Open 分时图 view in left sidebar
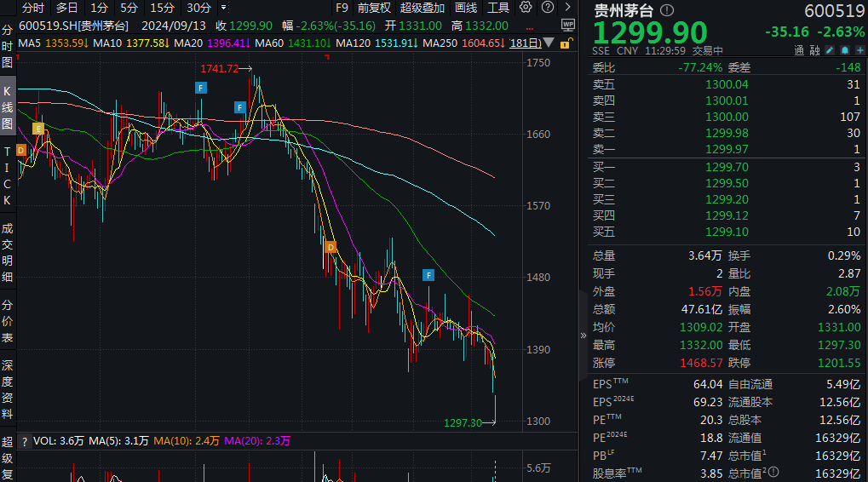The width and height of the screenshot is (868, 482). (7, 46)
